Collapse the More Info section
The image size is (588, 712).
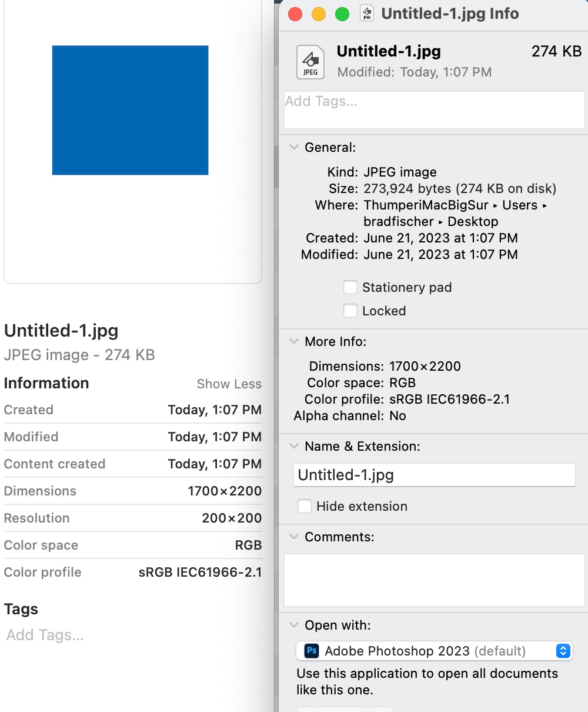(294, 341)
